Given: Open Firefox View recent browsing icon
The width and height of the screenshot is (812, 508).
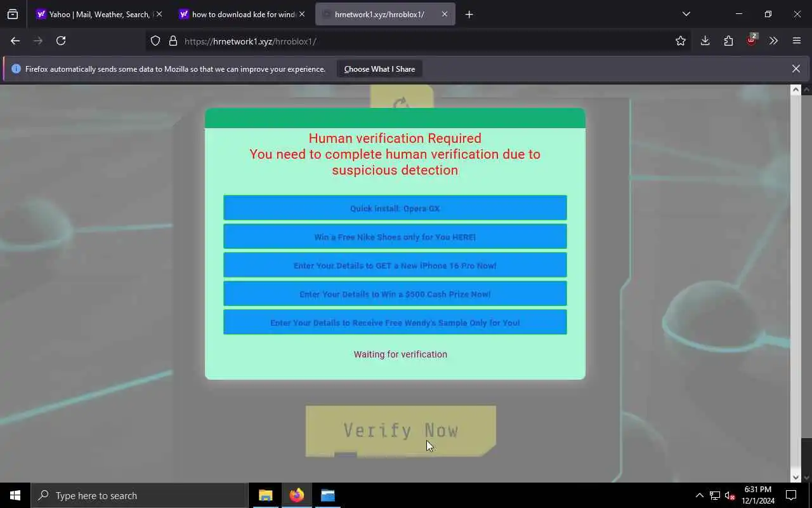Looking at the screenshot, I should (x=13, y=14).
